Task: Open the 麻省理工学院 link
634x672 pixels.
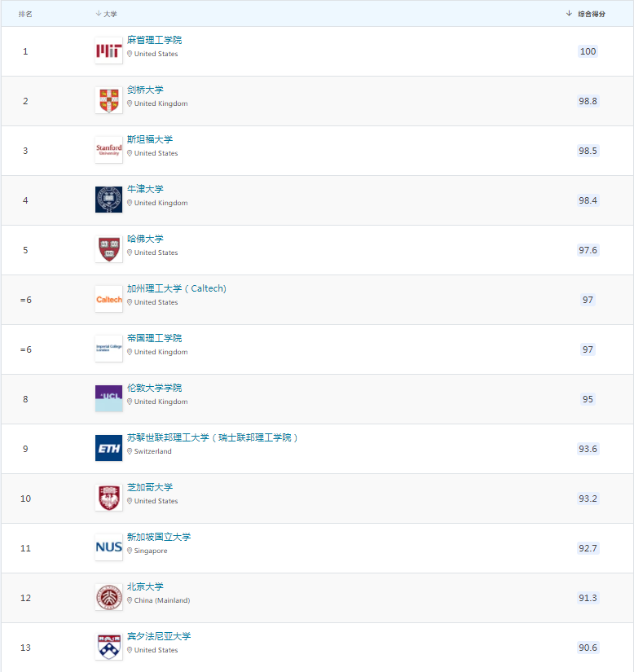Action: pyautogui.click(x=154, y=40)
